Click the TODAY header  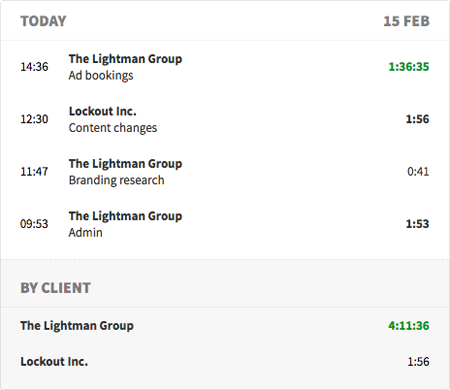click(x=43, y=21)
